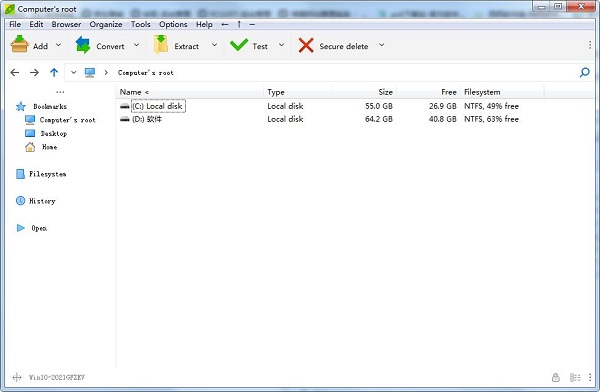Expand the Add dropdown arrow
The height and width of the screenshot is (392, 600).
click(x=59, y=45)
